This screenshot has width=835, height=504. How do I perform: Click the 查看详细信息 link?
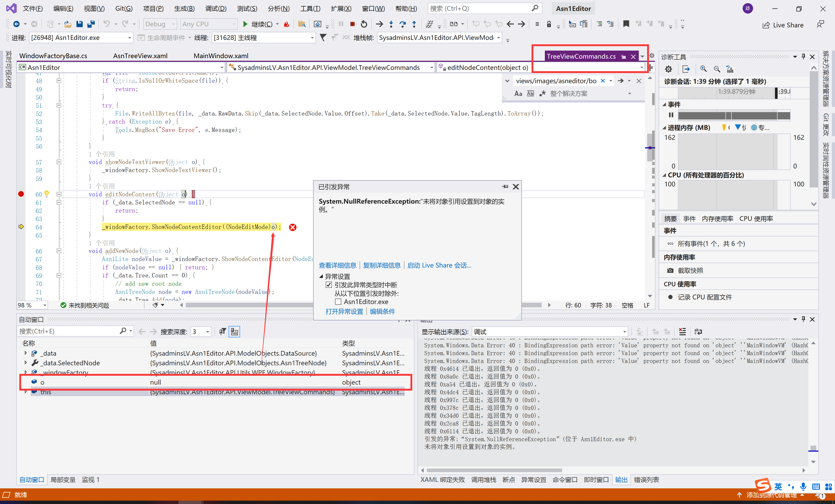[337, 265]
